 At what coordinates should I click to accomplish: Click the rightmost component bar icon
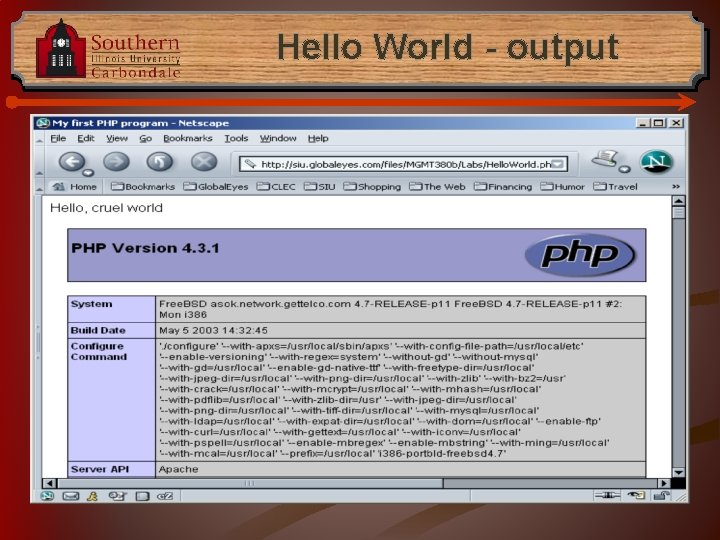[165, 496]
